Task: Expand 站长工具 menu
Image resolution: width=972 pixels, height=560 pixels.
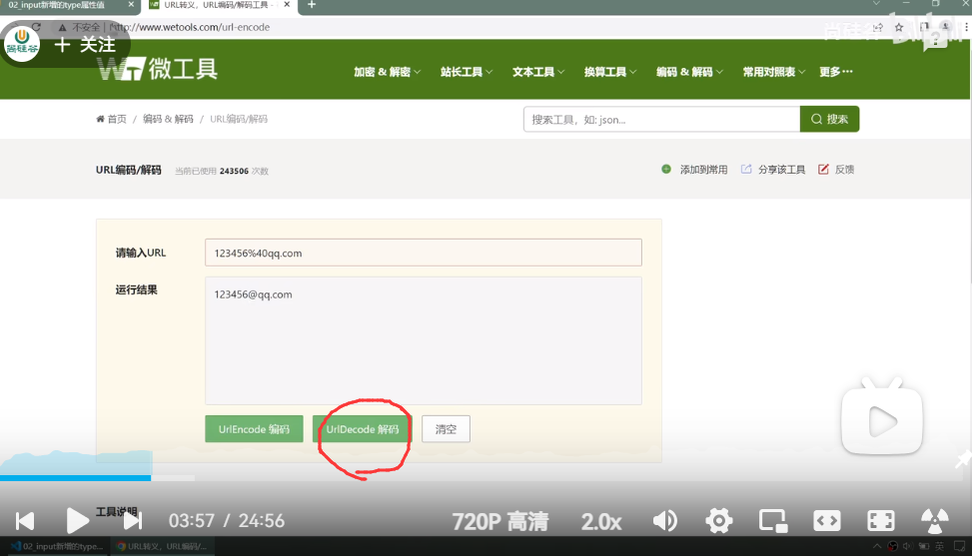Action: point(467,72)
